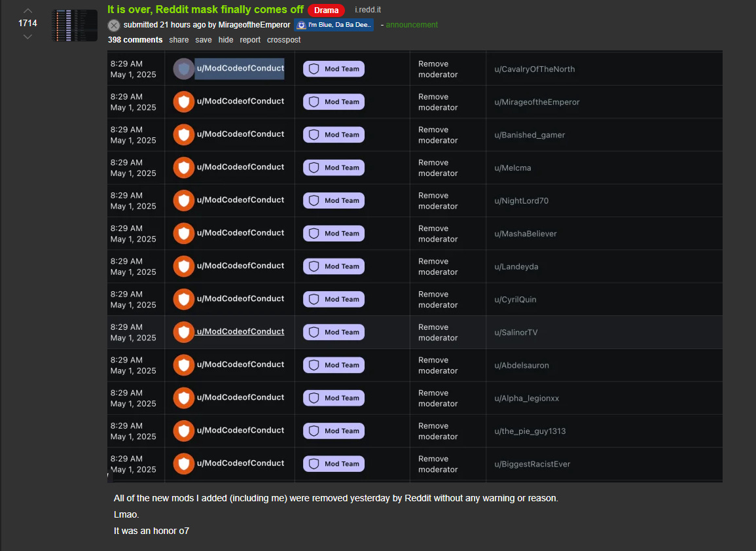Report the post with the report link

click(250, 40)
